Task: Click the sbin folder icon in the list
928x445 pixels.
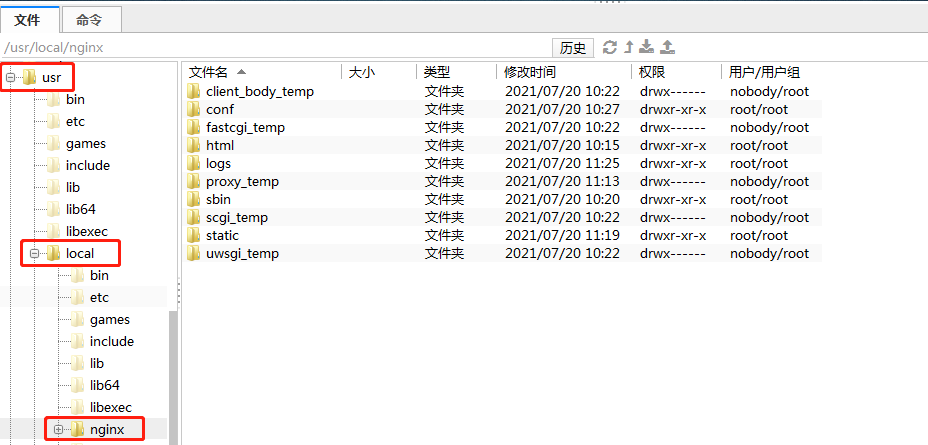Action: pos(194,199)
